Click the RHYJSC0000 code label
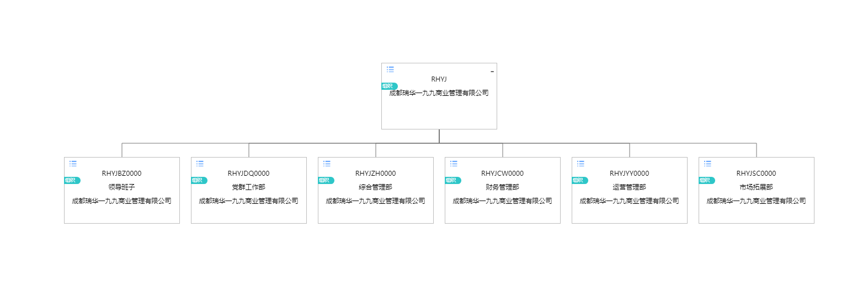The width and height of the screenshot is (868, 303). 756,174
